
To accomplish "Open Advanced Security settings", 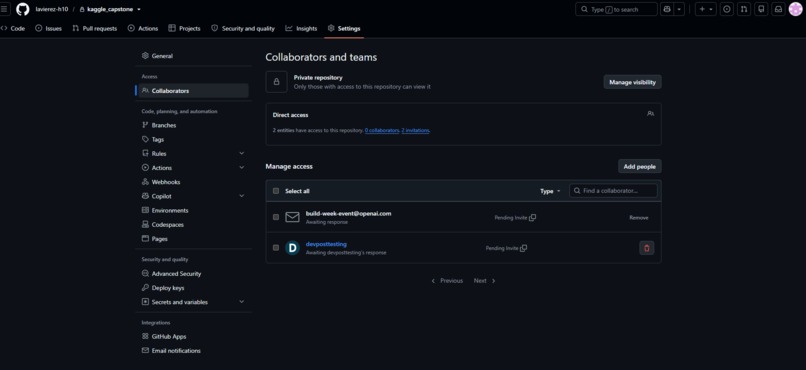I will [x=194, y=274].
